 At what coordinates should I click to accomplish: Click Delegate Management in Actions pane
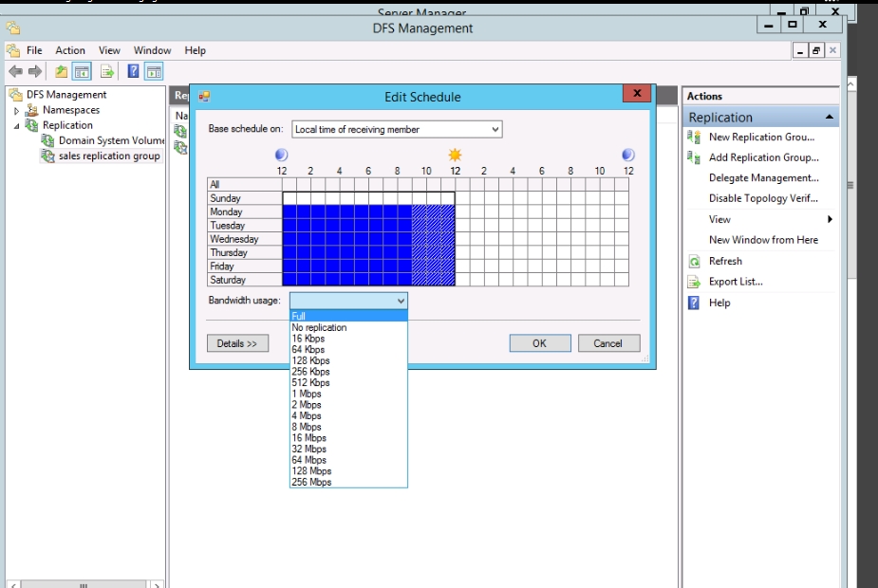(763, 178)
